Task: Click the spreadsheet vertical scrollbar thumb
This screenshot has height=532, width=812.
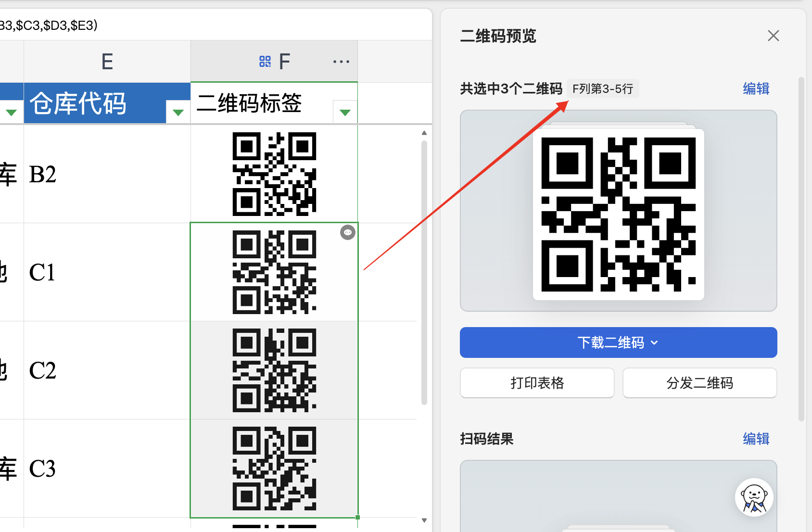Action: coord(424,272)
